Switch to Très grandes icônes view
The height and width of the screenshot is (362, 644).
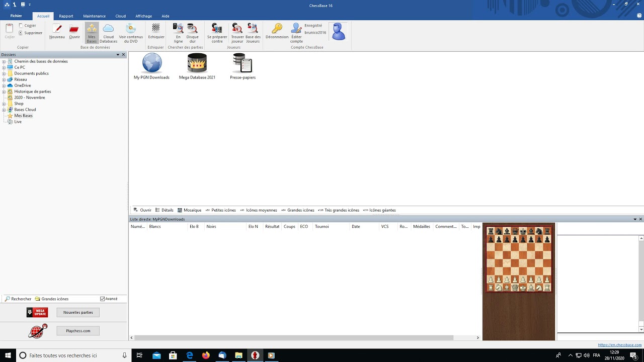coord(339,210)
